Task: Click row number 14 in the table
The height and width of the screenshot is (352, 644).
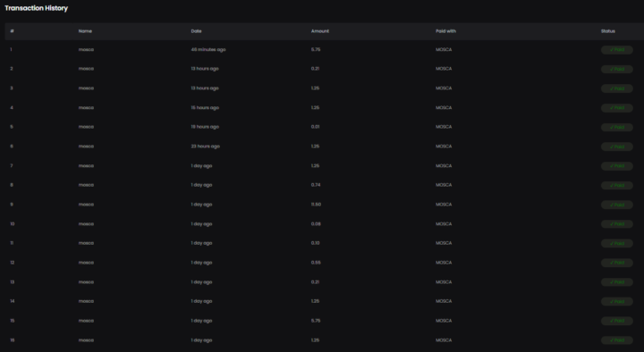Action: click(x=13, y=301)
